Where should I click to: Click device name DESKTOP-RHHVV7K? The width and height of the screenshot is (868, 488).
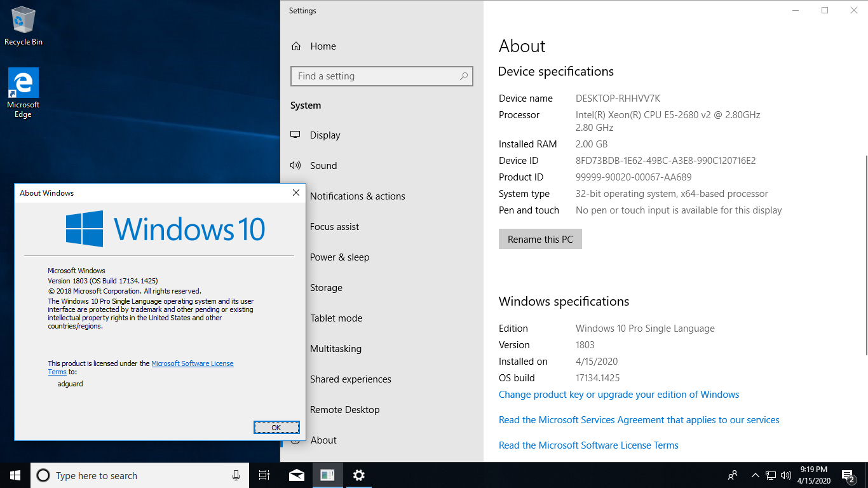click(x=618, y=98)
